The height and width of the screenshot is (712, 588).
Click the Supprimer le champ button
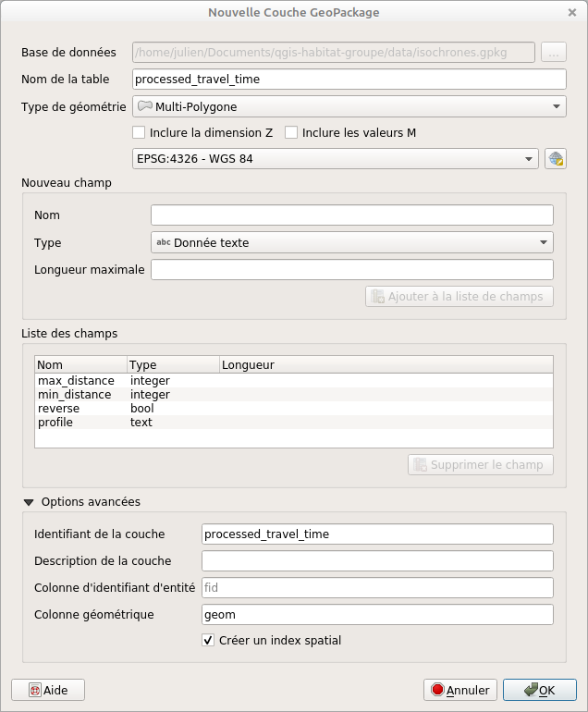tap(481, 464)
